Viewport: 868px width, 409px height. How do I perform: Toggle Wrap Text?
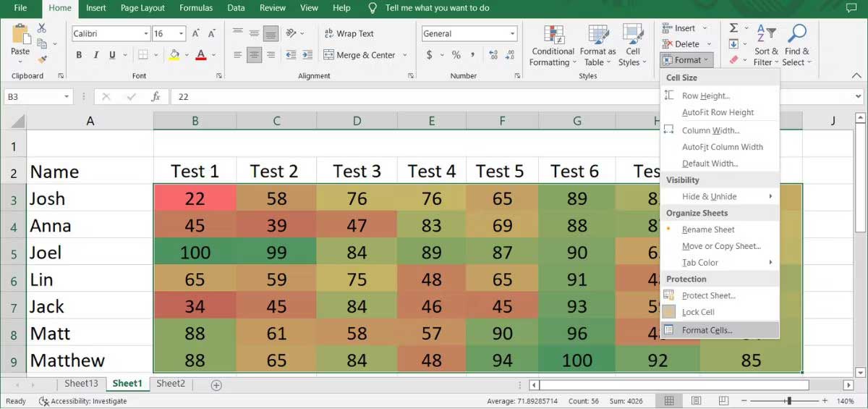coord(349,33)
